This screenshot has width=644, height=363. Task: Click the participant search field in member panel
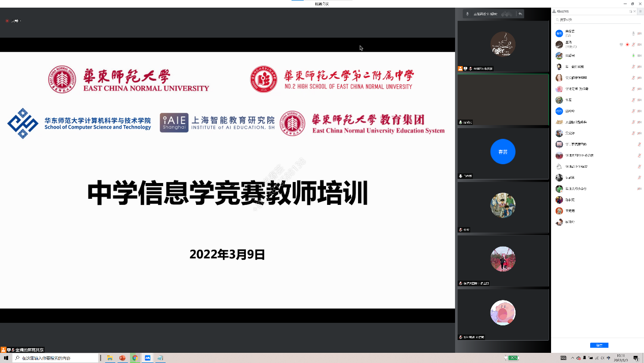[594, 20]
